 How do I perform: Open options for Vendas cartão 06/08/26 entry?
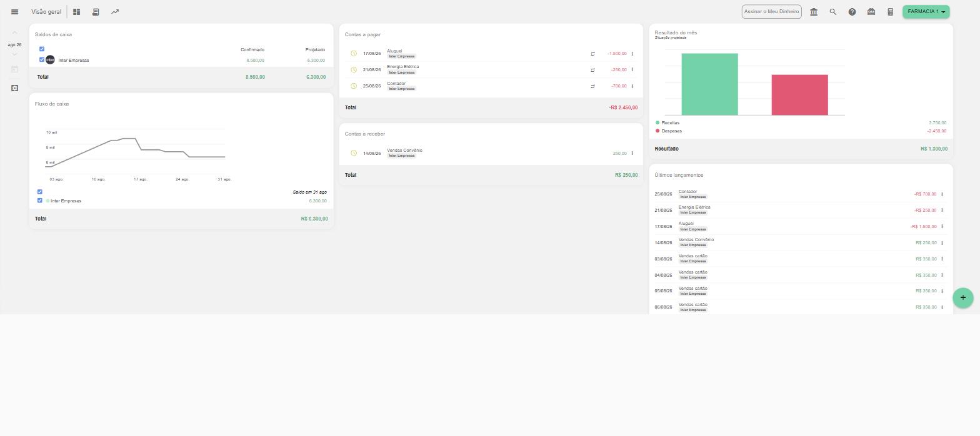pyautogui.click(x=942, y=307)
